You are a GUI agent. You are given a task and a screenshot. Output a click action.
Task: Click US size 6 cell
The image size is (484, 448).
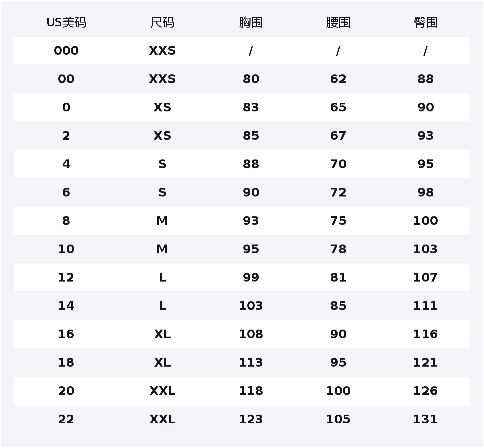coord(66,192)
